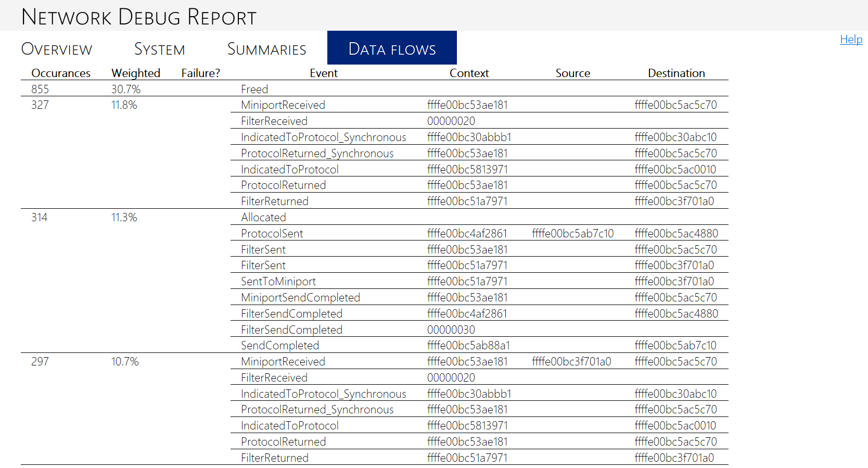Open the Help link
The height and width of the screenshot is (468, 868).
[x=851, y=39]
